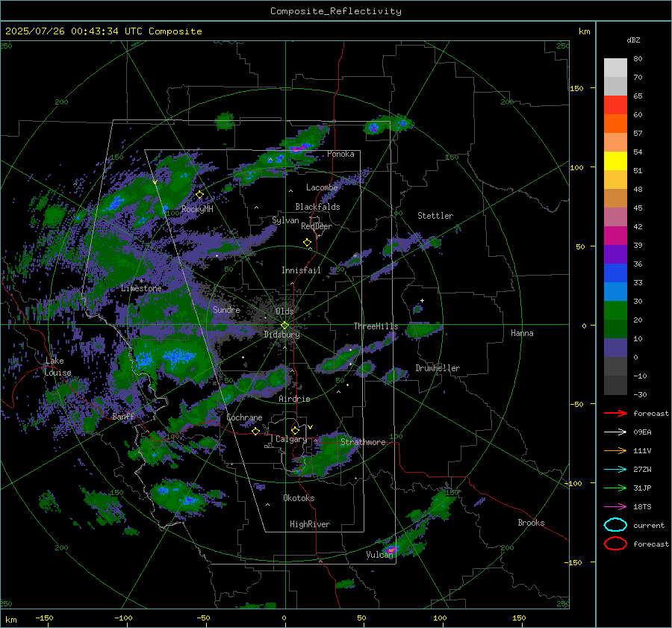The image size is (672, 628).
Task: Click yellow diamond marker below RedDeer
Action: tap(308, 242)
